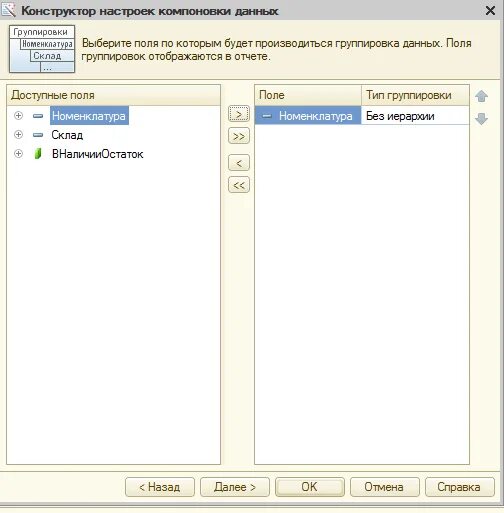Image resolution: width=504 pixels, height=513 pixels.
Task: Click the Поле column header
Action: coord(308,95)
